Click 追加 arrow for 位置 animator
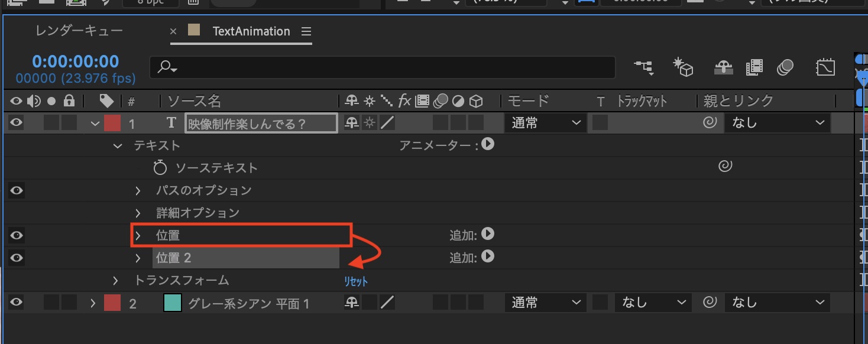The height and width of the screenshot is (344, 868). tap(488, 234)
